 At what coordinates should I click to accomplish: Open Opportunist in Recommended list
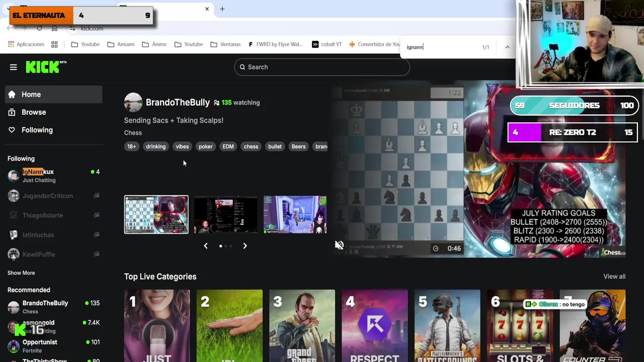tap(54, 346)
